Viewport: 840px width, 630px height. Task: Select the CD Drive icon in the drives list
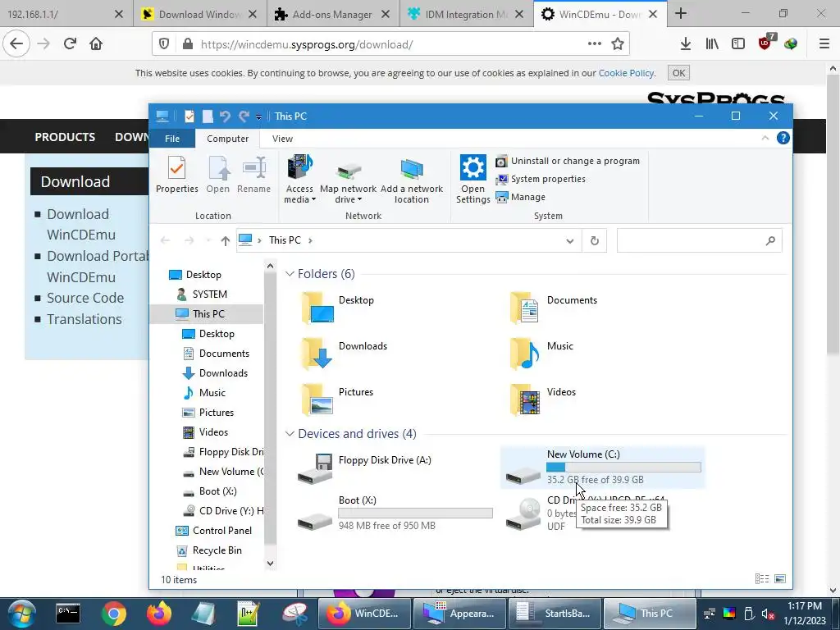pyautogui.click(x=524, y=514)
